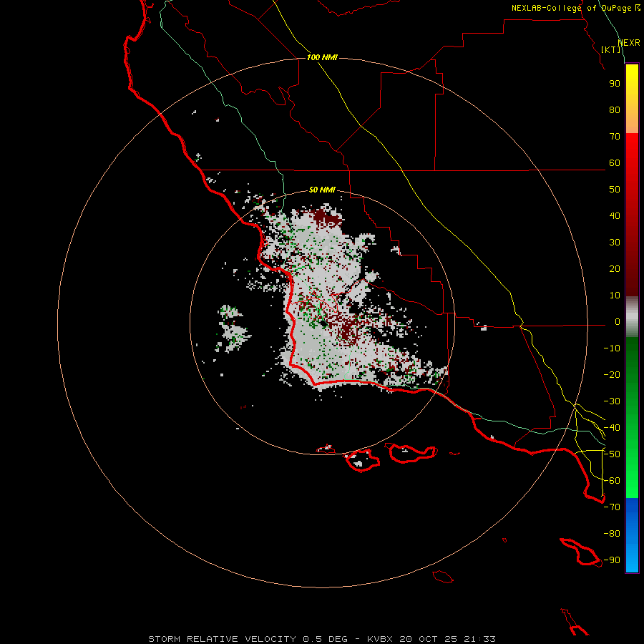644x644 pixels.
Task: Click the 50 knot scale label
Action: click(615, 190)
